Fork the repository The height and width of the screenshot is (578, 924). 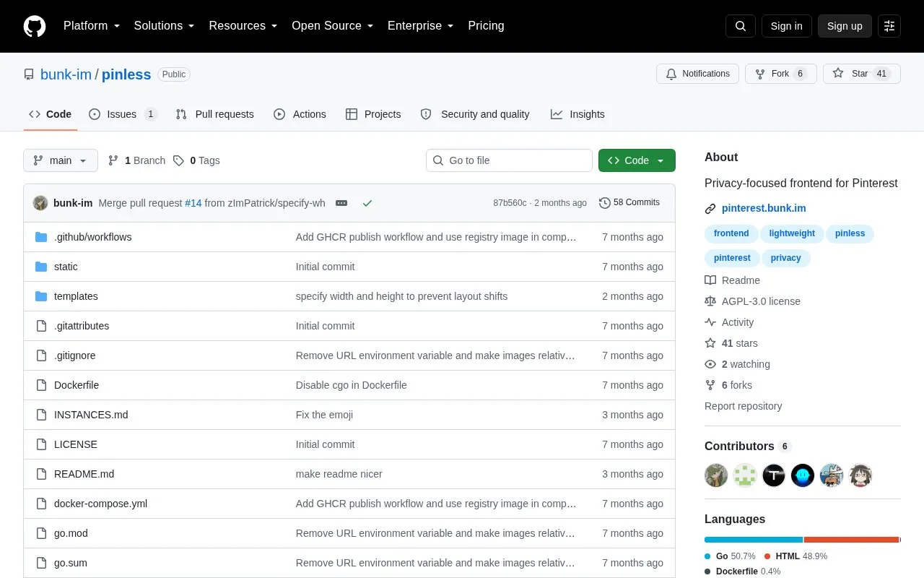(780, 74)
